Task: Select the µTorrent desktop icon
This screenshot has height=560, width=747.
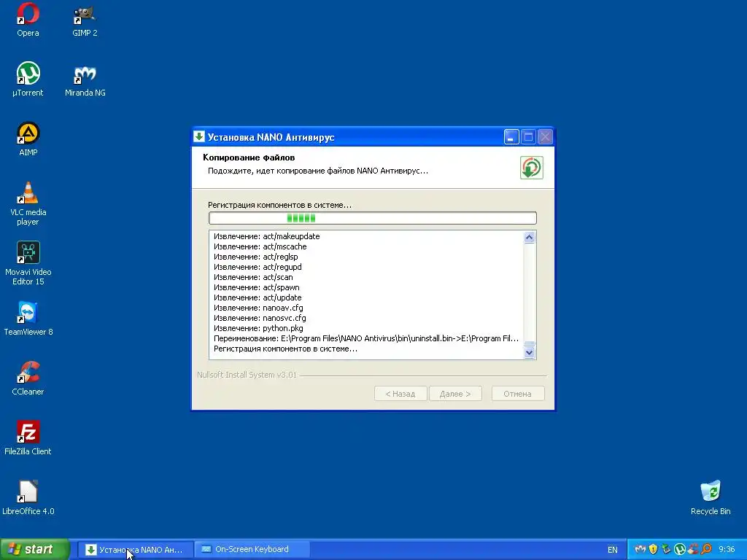Action: click(28, 79)
